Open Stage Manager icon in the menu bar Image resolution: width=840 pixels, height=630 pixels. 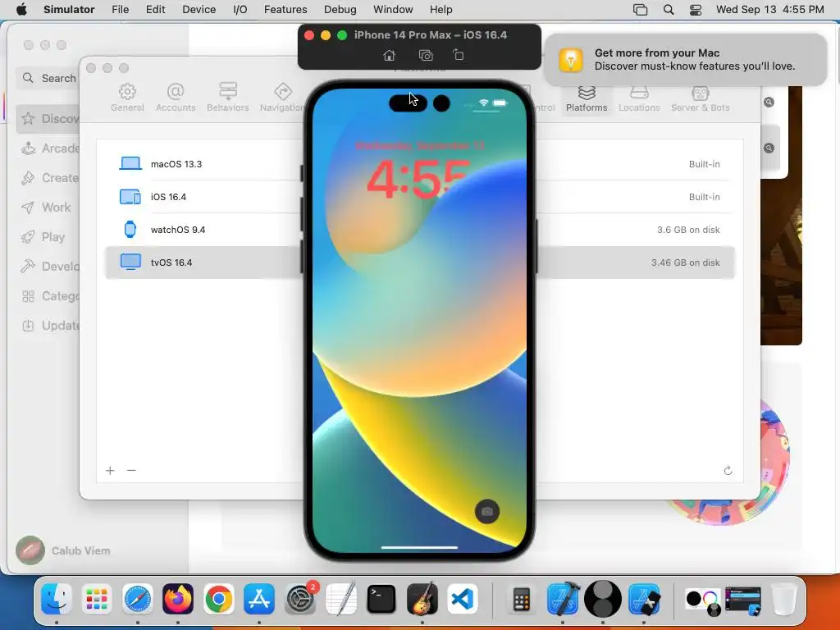(640, 10)
